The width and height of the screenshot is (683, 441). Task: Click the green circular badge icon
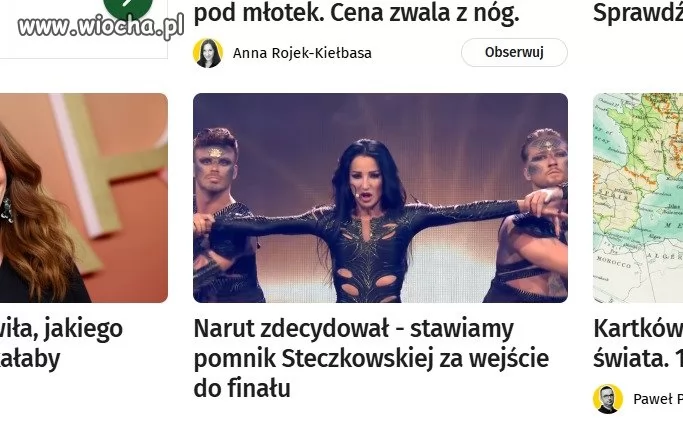coord(128,7)
